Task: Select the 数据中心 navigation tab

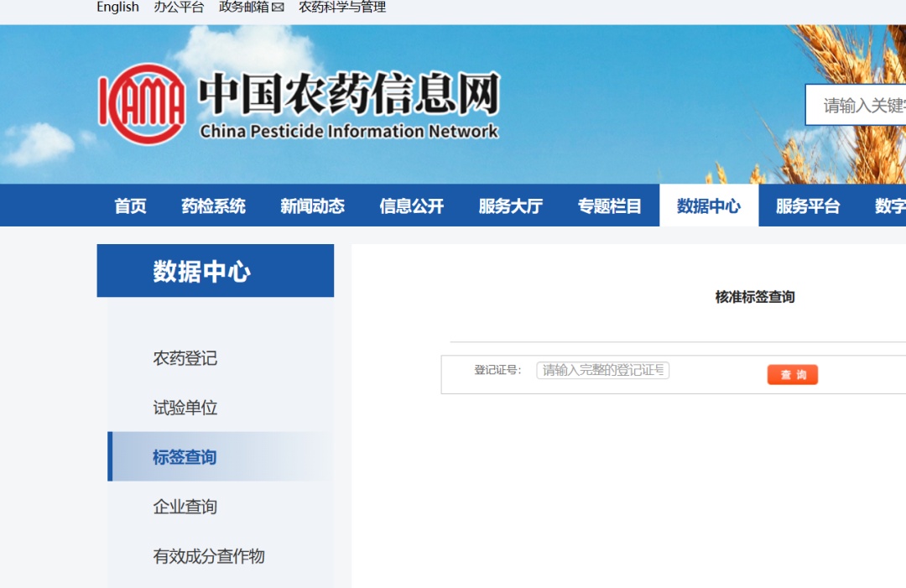Action: pyautogui.click(x=708, y=206)
